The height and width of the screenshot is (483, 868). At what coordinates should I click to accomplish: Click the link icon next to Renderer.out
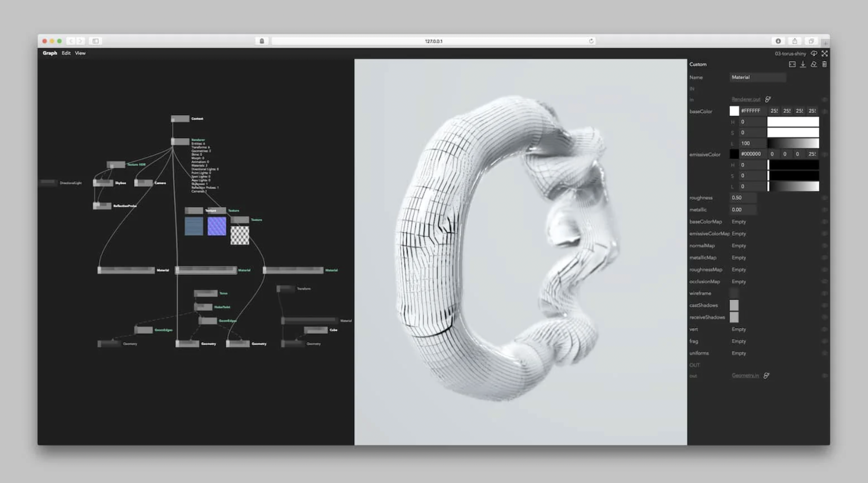click(768, 99)
